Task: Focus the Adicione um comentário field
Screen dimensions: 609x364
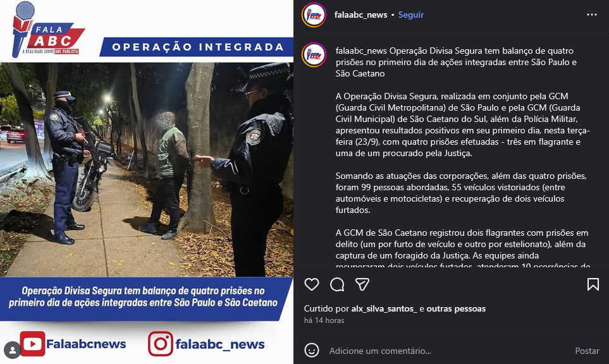Action: pos(446,351)
